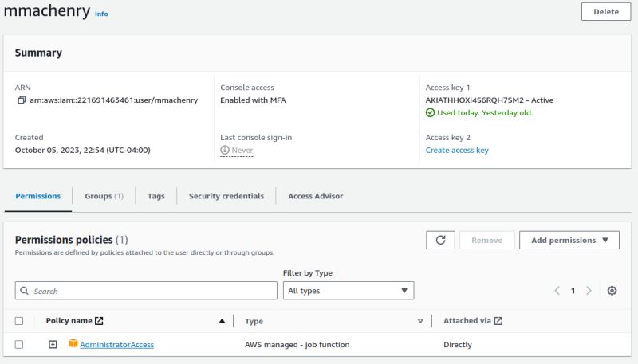Viewport: 638px width, 364px height.
Task: Click the external link icon beside Attached via
Action: click(498, 321)
